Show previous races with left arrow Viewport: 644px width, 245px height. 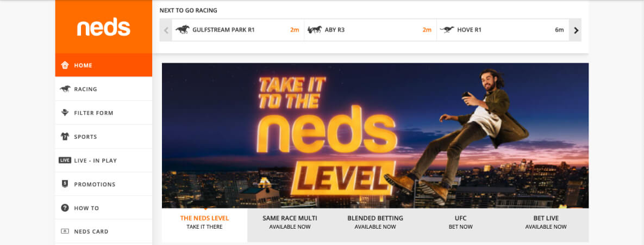click(x=166, y=29)
